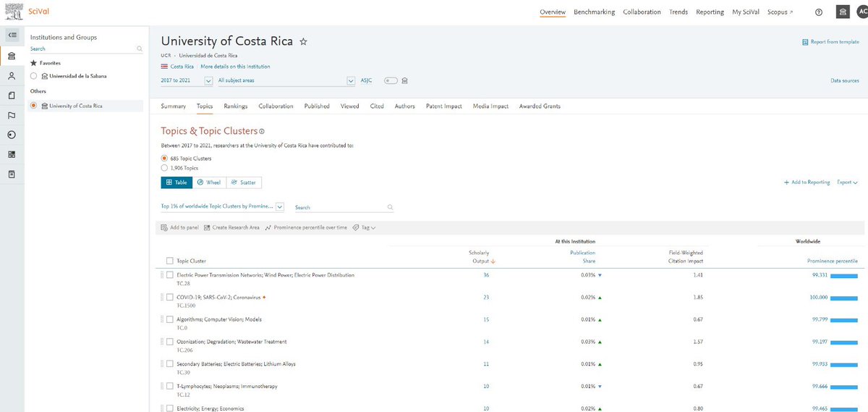
Task: Expand the Export dropdown
Action: (x=847, y=182)
